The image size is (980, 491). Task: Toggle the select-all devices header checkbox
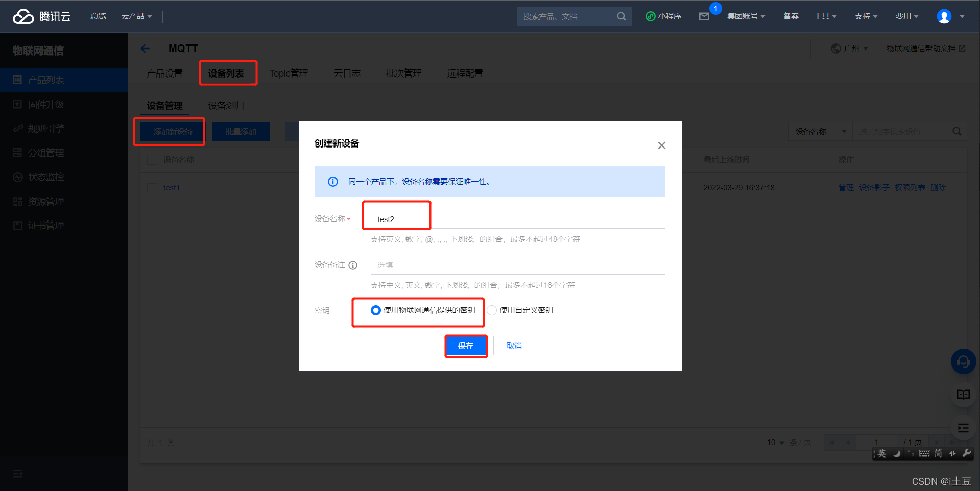pyautogui.click(x=152, y=160)
